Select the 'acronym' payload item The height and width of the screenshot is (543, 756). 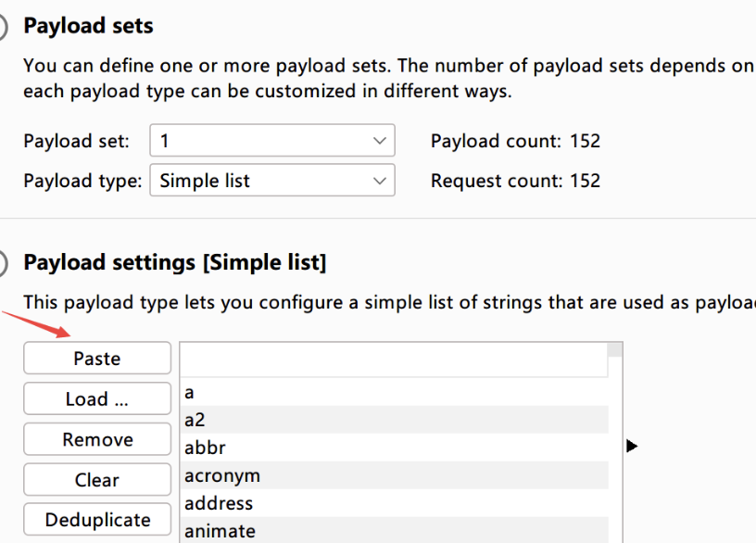(394, 475)
